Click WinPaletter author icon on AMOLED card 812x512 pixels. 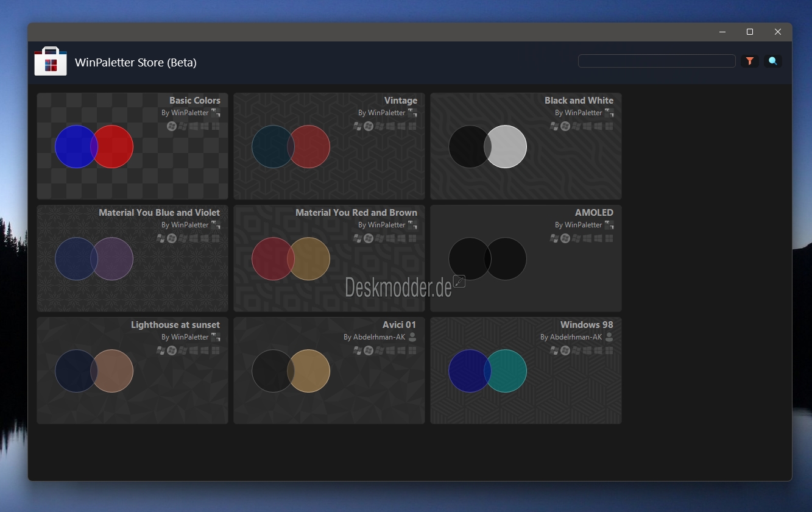click(609, 225)
